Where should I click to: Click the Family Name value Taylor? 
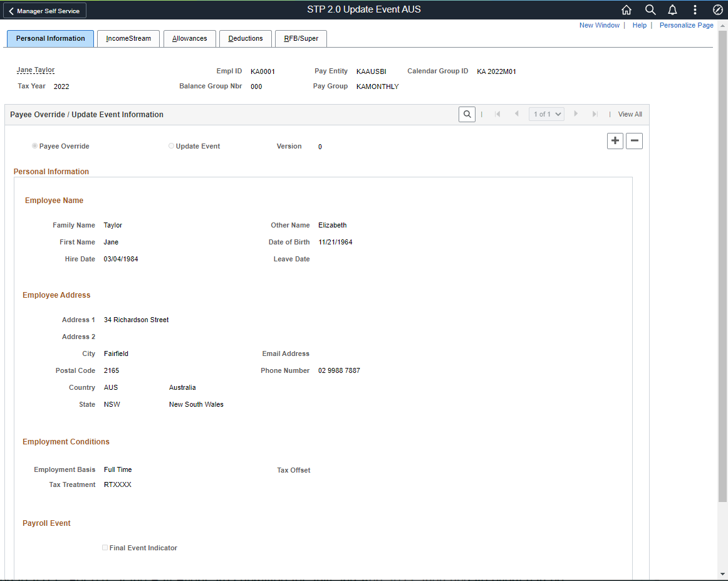click(113, 225)
